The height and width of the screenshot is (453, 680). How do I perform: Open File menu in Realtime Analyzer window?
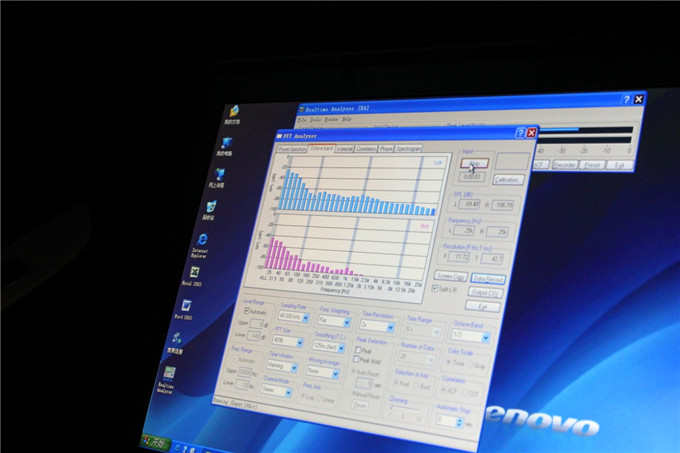click(302, 120)
